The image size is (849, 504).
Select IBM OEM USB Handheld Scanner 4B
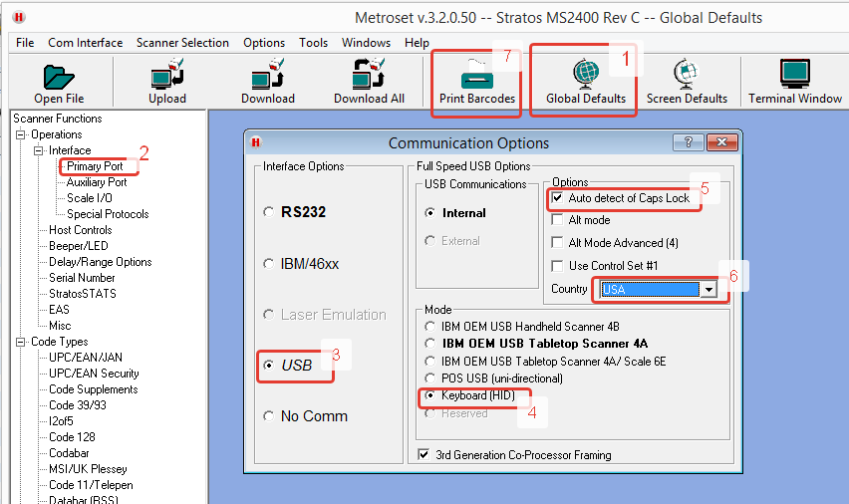[x=429, y=327]
